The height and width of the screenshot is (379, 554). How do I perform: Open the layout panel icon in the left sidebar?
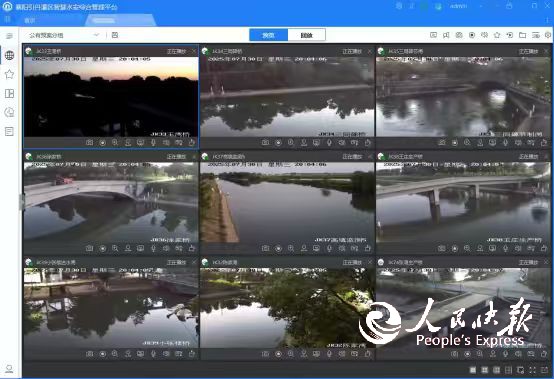[10, 93]
